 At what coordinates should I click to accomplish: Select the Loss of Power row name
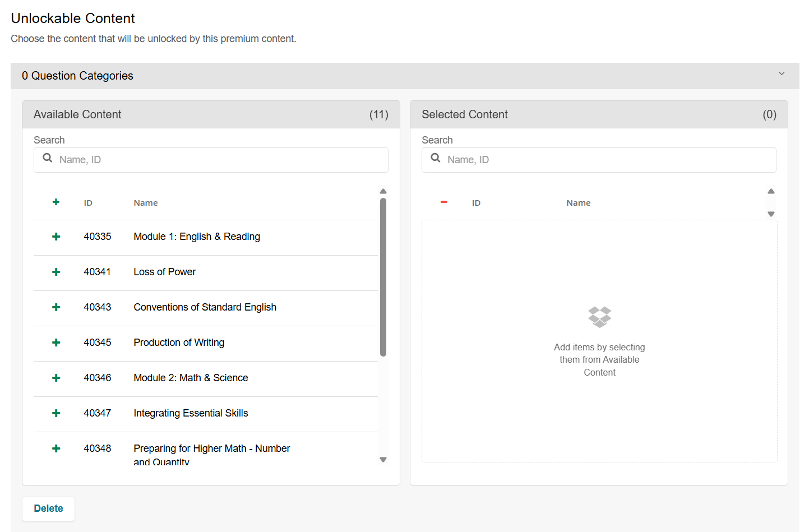[164, 272]
